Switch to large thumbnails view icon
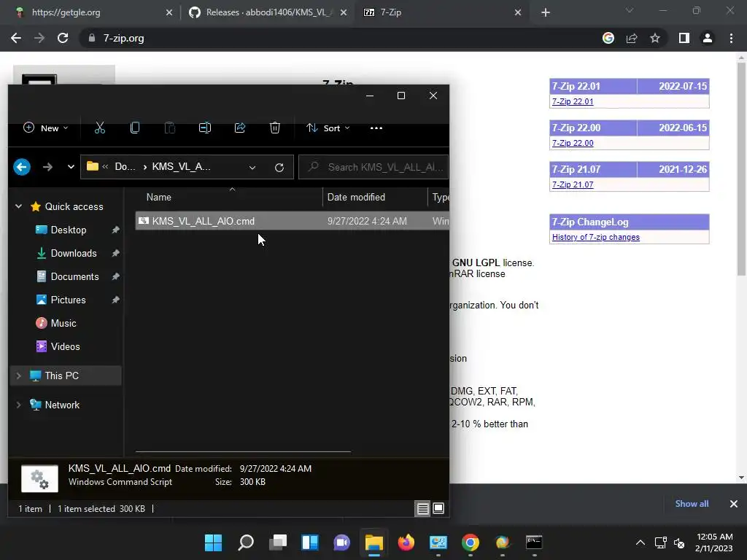Image resolution: width=747 pixels, height=560 pixels. pyautogui.click(x=438, y=508)
